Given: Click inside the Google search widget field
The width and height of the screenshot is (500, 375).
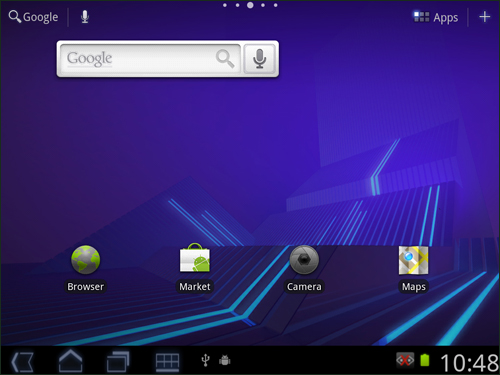Looking at the screenshot, I should tap(150, 59).
